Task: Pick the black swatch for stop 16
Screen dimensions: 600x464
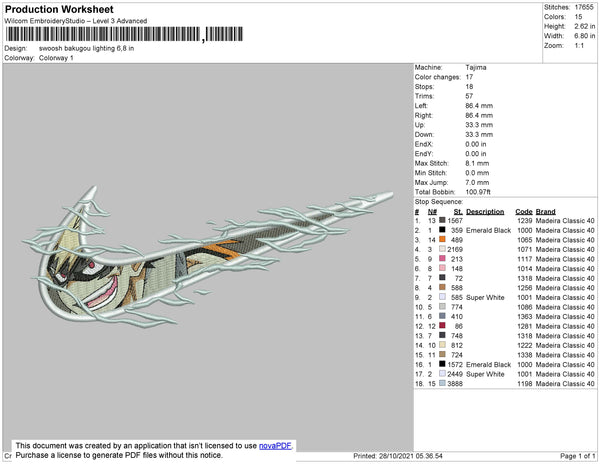Action: [x=442, y=364]
